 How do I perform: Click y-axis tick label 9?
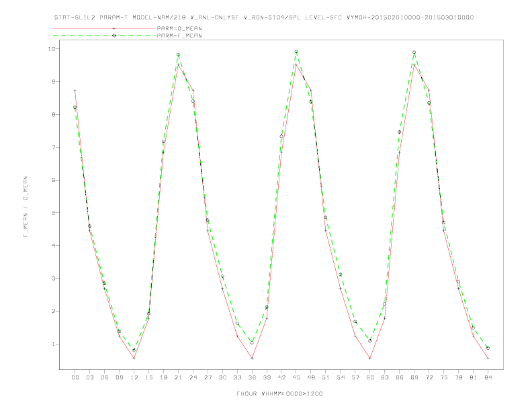(x=54, y=81)
